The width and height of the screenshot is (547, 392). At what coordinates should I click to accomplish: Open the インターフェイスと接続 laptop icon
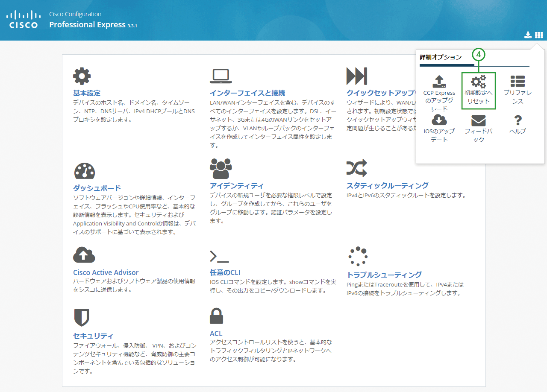(x=221, y=76)
